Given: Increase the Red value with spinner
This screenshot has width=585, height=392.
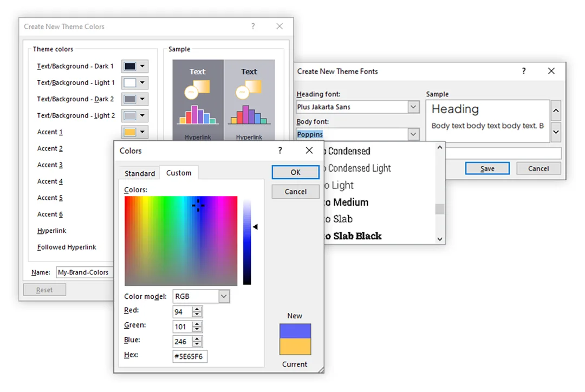Looking at the screenshot, I should pos(197,309).
